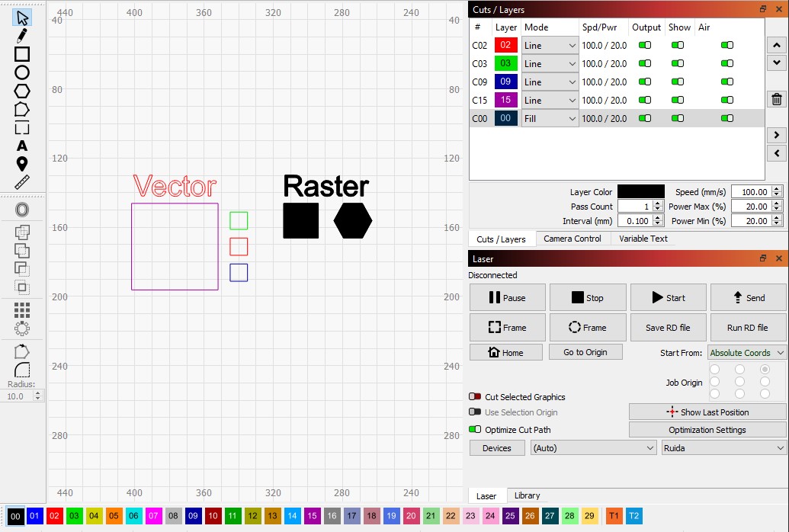Choose the Polygon hexagon tool
Screen dimensions: 789x532
[22, 91]
